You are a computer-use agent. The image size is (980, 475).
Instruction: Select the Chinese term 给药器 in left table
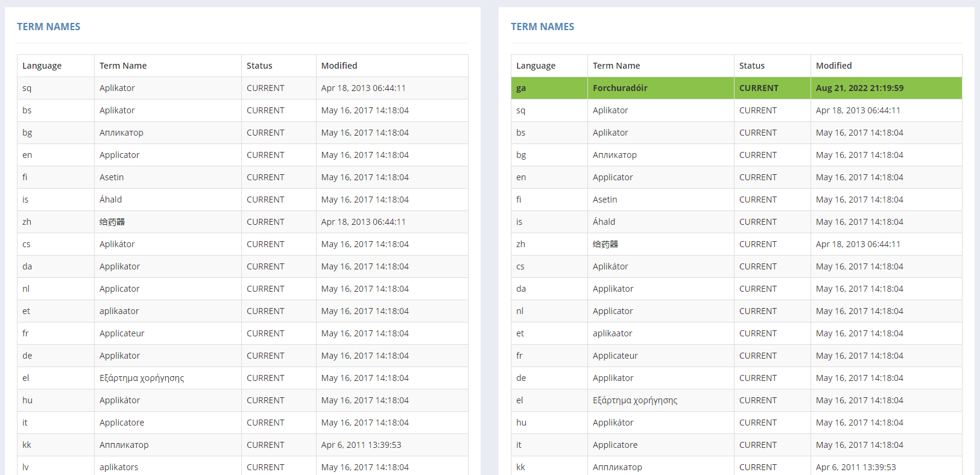(112, 222)
